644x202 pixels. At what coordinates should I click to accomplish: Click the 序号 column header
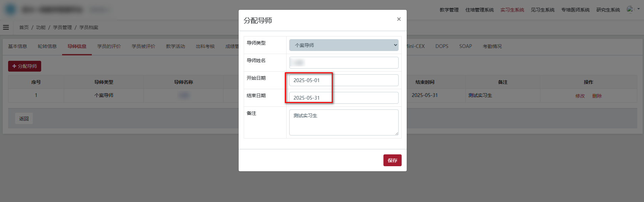(36, 82)
